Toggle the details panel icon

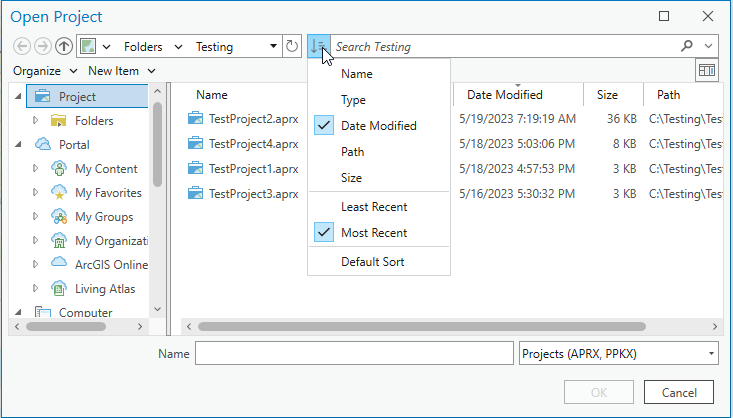[x=708, y=71]
